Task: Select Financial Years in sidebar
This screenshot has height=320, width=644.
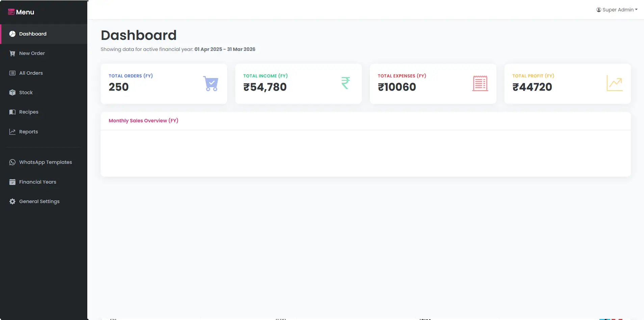Action: click(x=37, y=182)
